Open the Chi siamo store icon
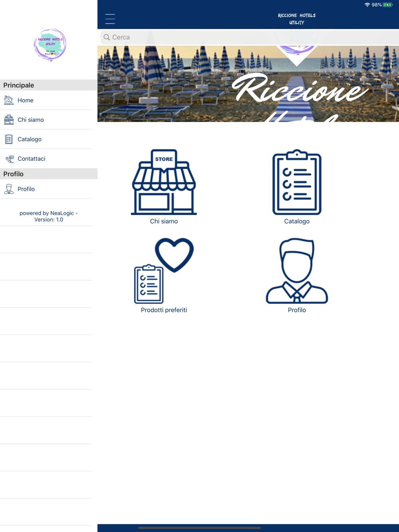The height and width of the screenshot is (532, 399). (x=164, y=182)
